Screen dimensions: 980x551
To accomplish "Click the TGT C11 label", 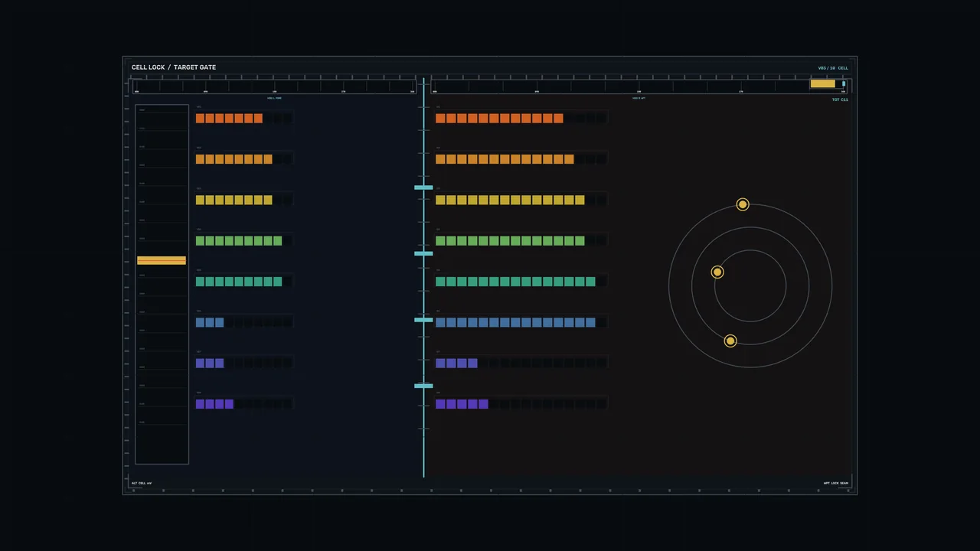I will point(840,99).
